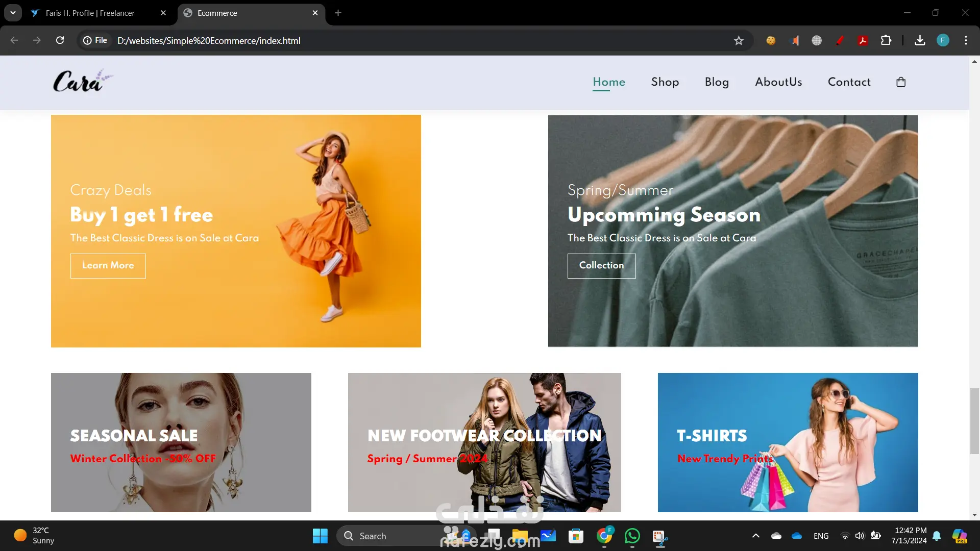This screenshot has height=551, width=980.
Task: Click the Windows Start button
Action: [320, 536]
